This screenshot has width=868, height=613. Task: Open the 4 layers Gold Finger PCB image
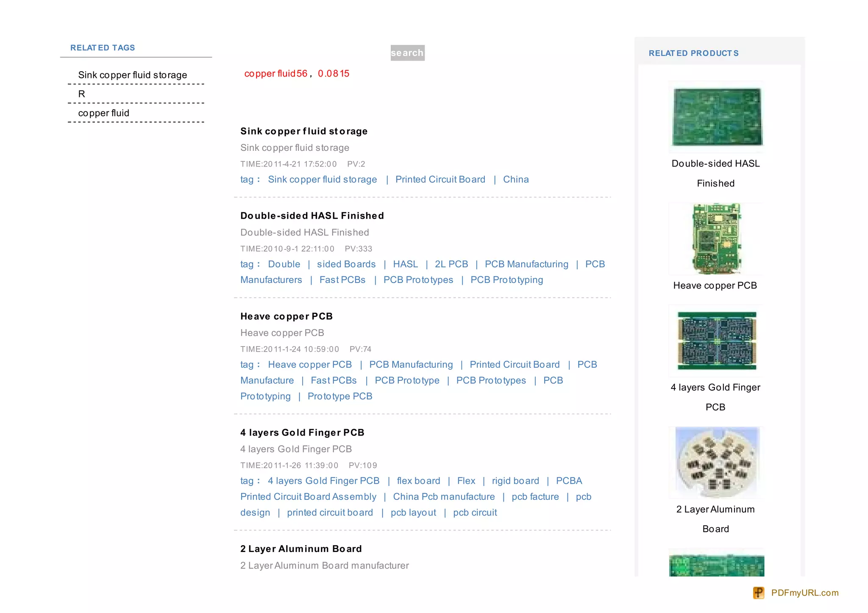716,341
